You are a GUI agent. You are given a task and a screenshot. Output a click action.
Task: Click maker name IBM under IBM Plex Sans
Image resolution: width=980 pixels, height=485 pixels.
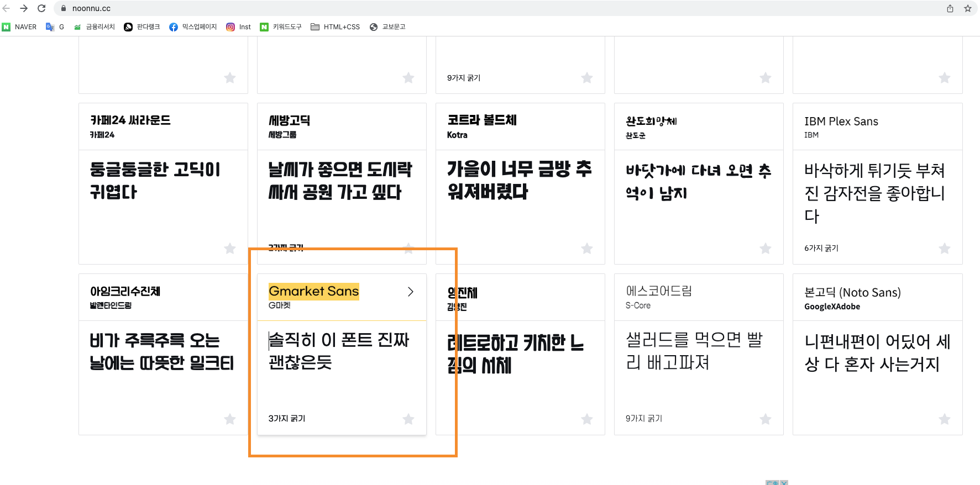click(811, 135)
